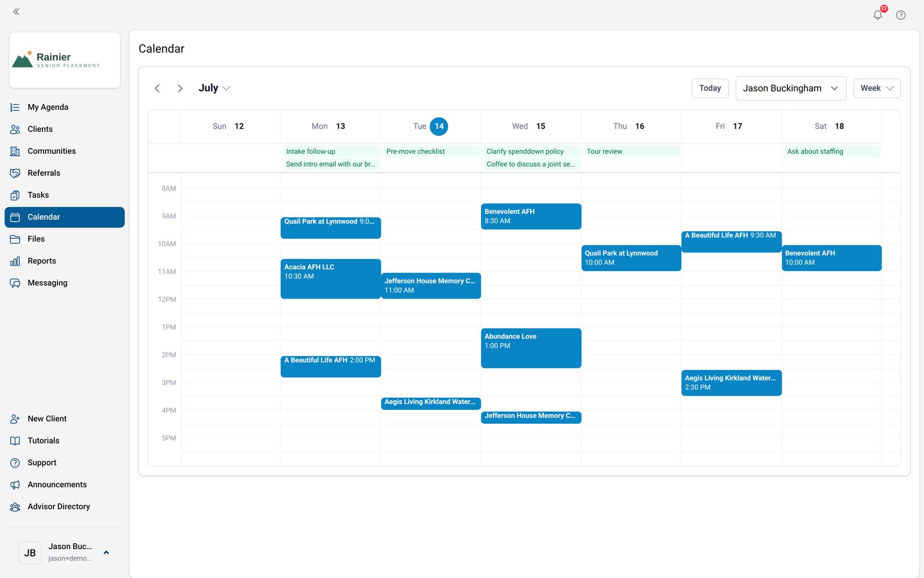The height and width of the screenshot is (578, 924).
Task: Open Benevolent AFH 8:30 AM event
Action: (531, 216)
